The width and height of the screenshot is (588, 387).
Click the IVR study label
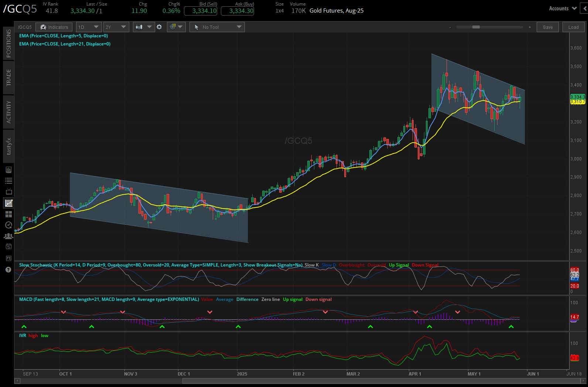tap(23, 336)
